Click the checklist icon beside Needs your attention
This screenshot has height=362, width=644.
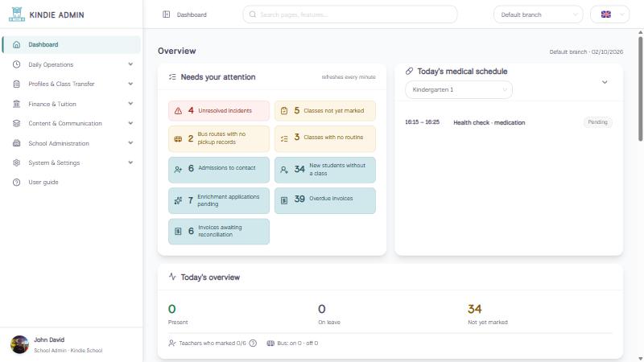coord(172,76)
